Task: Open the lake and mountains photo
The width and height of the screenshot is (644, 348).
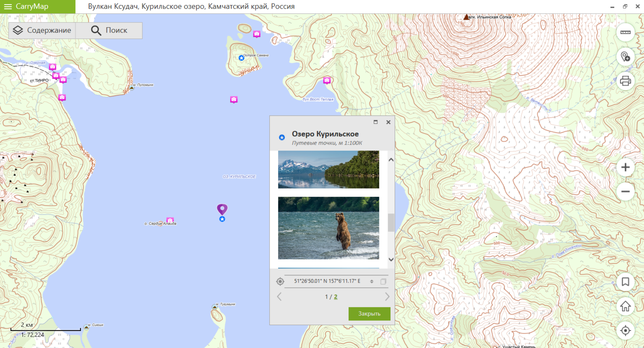Action: click(328, 169)
